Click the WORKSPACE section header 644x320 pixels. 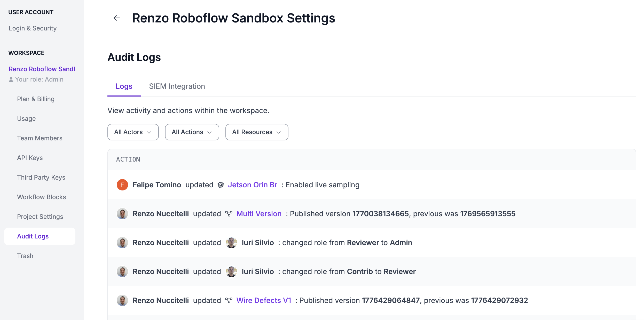click(26, 53)
